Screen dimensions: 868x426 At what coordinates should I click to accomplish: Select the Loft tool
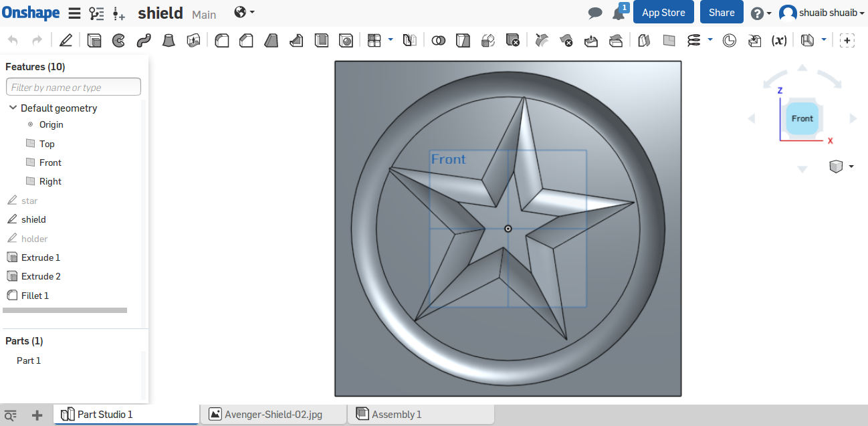point(169,41)
